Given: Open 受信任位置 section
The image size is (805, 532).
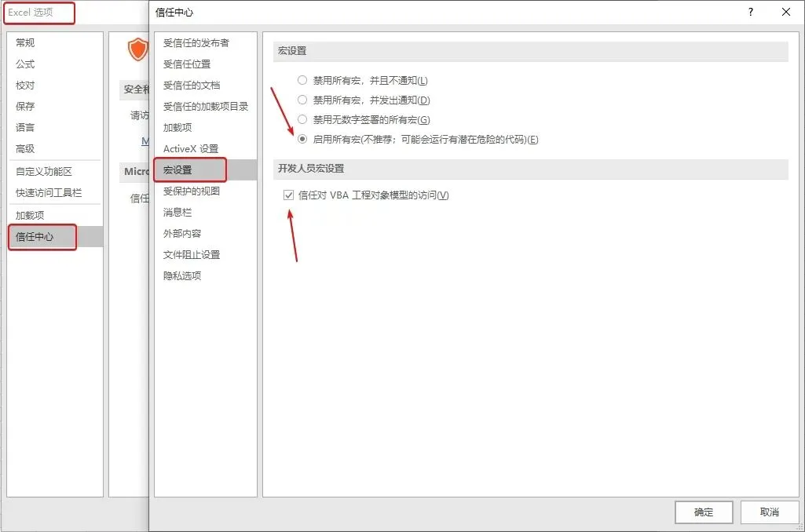Looking at the screenshot, I should tap(205, 64).
